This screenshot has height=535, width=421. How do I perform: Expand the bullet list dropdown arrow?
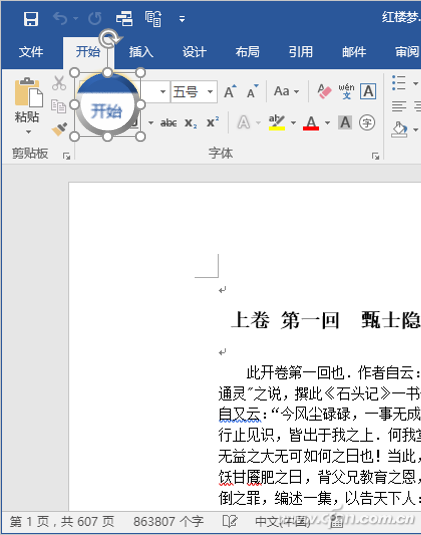415,83
